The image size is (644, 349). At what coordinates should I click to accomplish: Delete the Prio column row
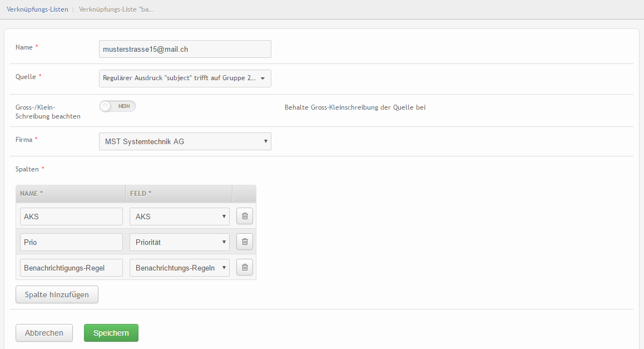point(245,242)
